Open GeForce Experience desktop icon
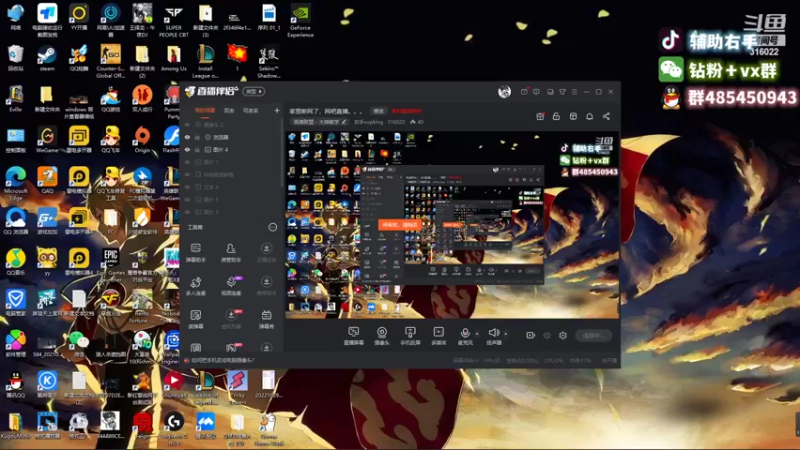Image resolution: width=800 pixels, height=450 pixels. pyautogui.click(x=300, y=20)
